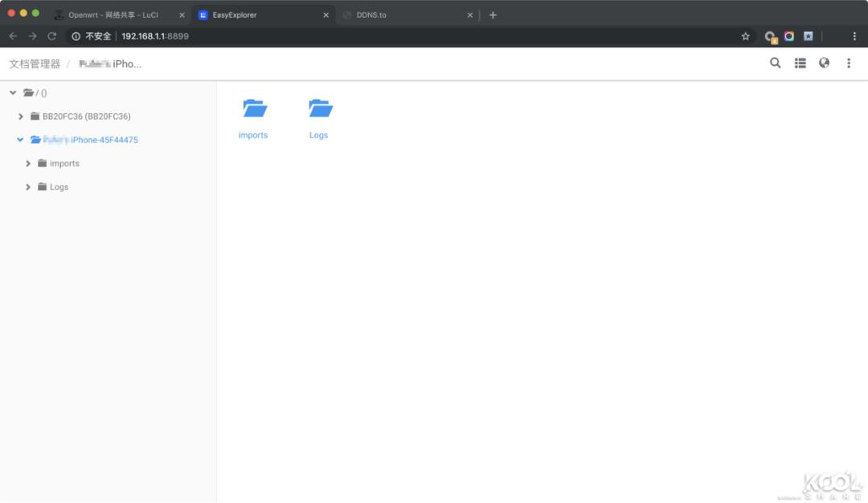This screenshot has height=503, width=868.
Task: Select imports label in sidebar tree
Action: pos(64,163)
